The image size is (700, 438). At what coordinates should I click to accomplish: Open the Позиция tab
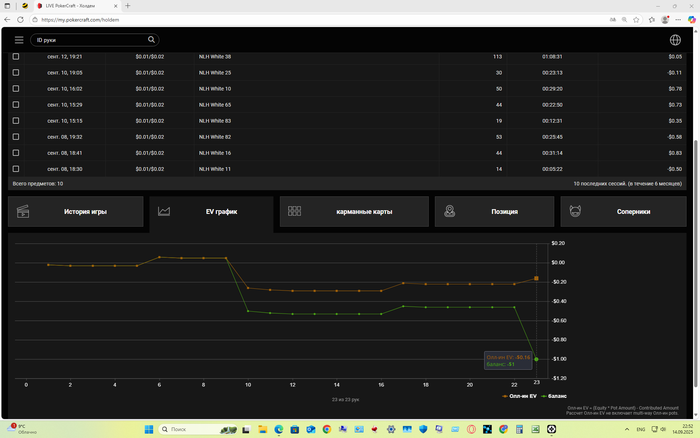(x=494, y=212)
